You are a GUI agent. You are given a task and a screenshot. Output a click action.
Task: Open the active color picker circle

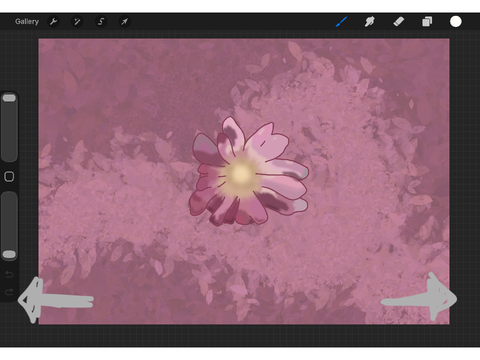pos(456,21)
